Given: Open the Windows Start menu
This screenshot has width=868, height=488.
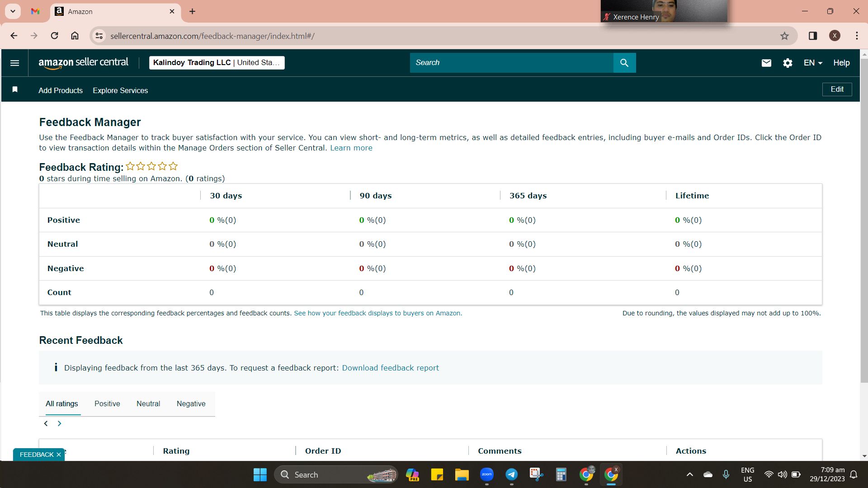Looking at the screenshot, I should click(260, 474).
